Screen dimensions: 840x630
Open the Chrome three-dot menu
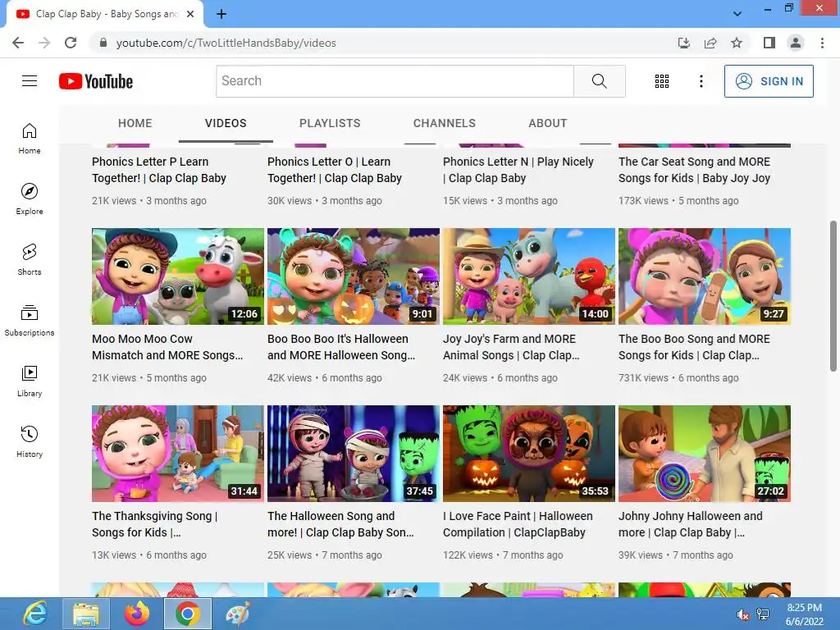(x=822, y=43)
